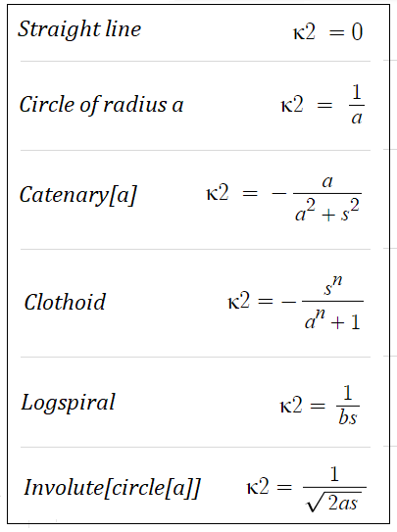Select the Straight line formula κ2 = 0
This screenshot has height=532, width=397.
tap(328, 32)
